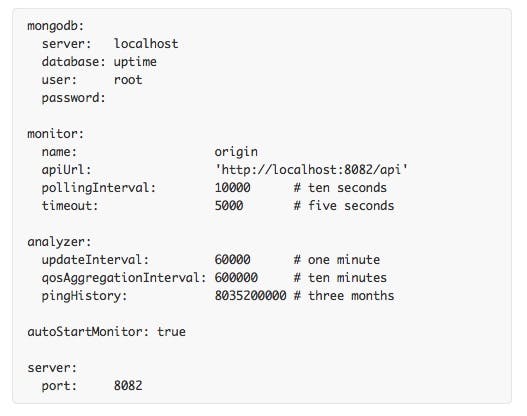Select the origin name value

tap(236, 152)
